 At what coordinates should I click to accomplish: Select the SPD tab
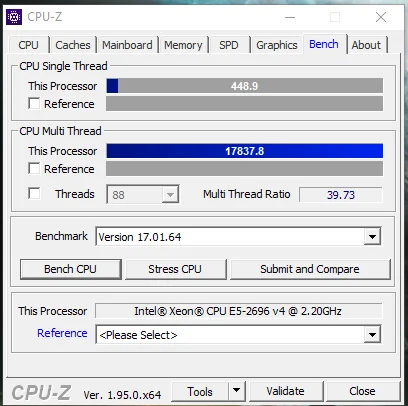click(229, 45)
